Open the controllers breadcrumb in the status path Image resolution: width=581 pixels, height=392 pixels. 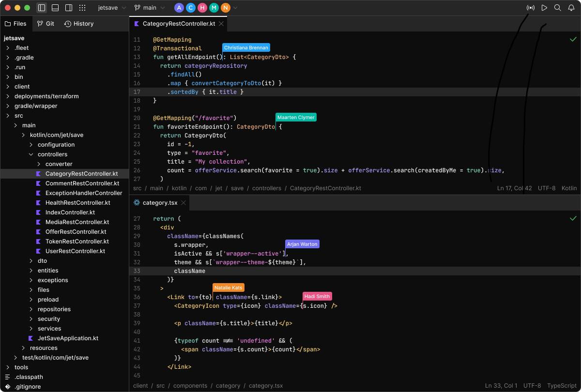tap(267, 188)
